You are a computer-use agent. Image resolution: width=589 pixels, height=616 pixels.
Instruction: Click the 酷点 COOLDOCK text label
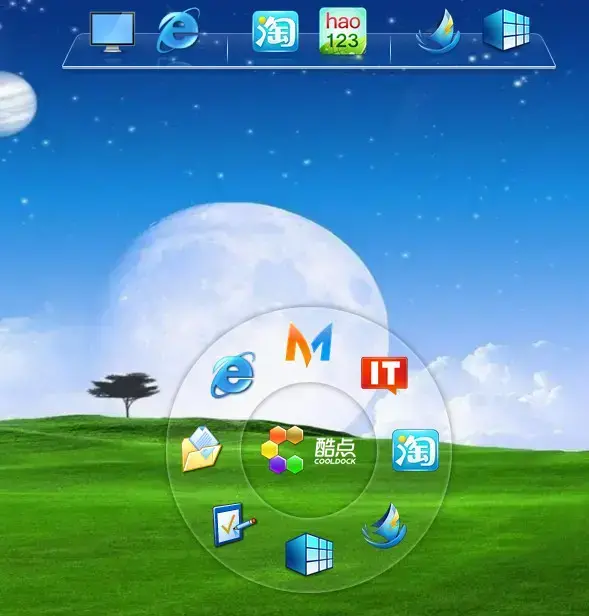click(x=335, y=451)
